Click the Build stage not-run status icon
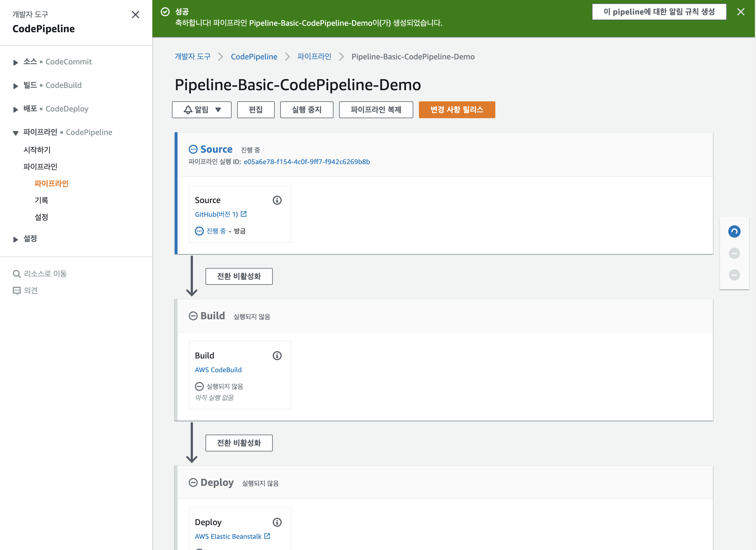Image resolution: width=756 pixels, height=550 pixels. [x=193, y=316]
